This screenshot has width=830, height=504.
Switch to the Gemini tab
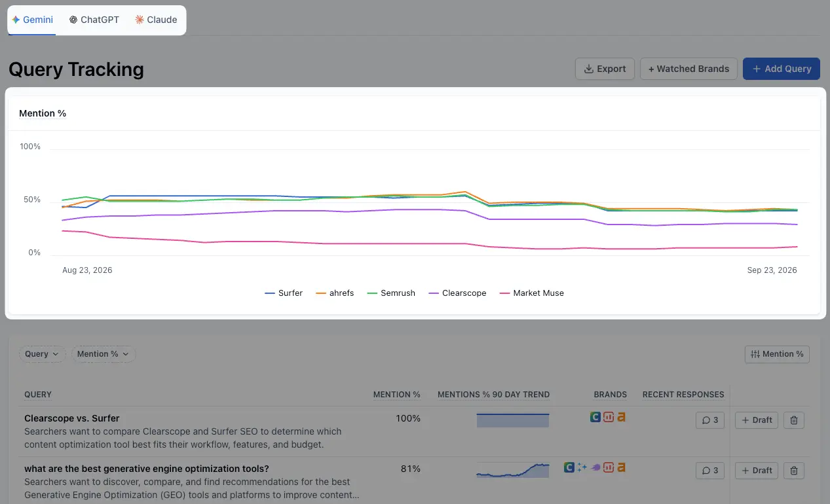(x=32, y=20)
